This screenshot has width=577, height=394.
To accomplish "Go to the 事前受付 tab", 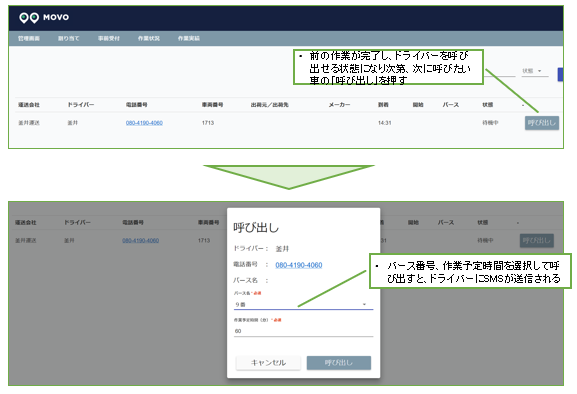I will 109,38.
